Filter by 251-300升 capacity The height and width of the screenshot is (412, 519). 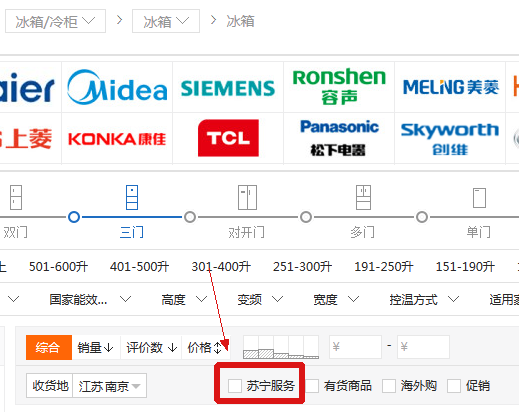(302, 267)
